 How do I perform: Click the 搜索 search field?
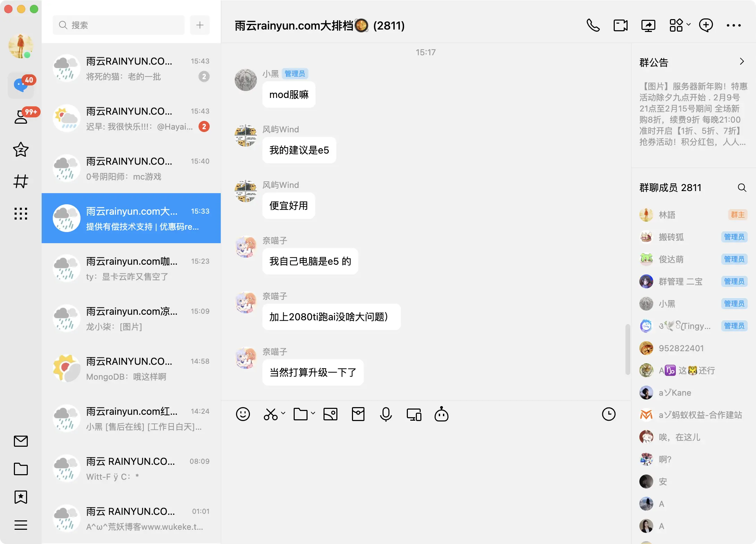pyautogui.click(x=119, y=25)
